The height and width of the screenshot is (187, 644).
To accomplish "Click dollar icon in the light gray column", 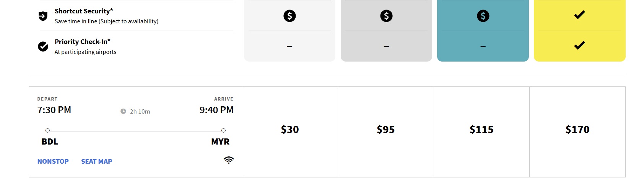I will click(x=289, y=16).
